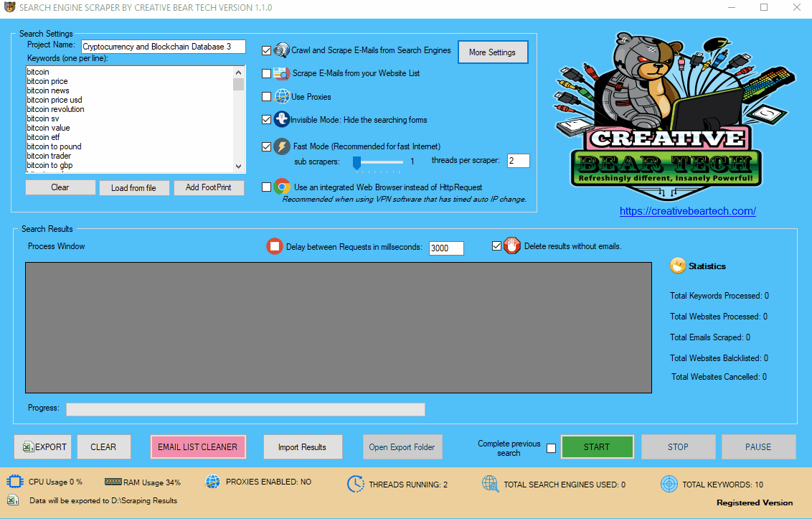Select keyword 'bitcoin revolution'
Image resolution: width=812 pixels, height=519 pixels.
pyautogui.click(x=55, y=109)
